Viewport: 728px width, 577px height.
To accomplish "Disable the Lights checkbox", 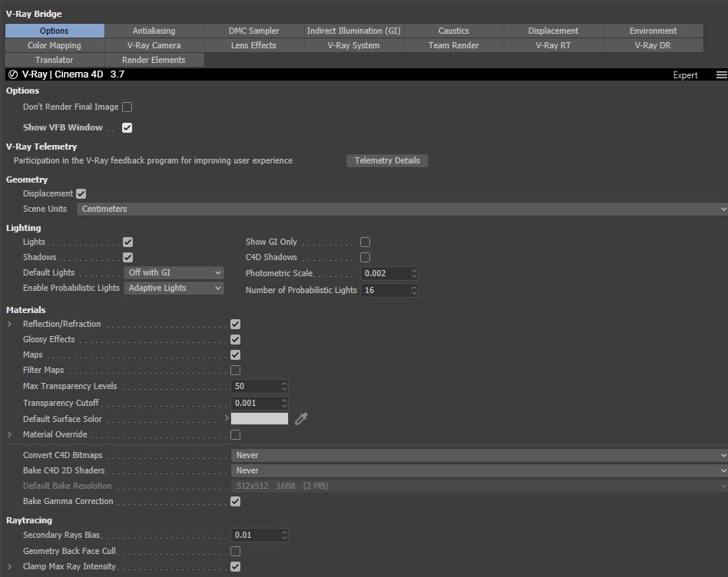I will [x=127, y=242].
